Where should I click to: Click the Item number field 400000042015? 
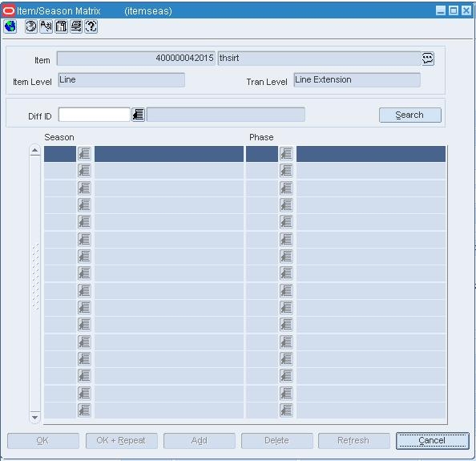click(x=135, y=59)
